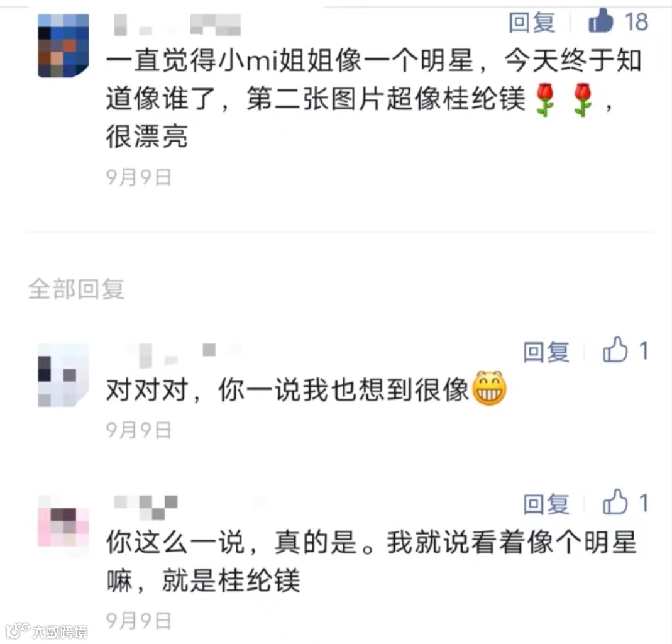Viewport: 672px width, 644px height.
Task: Click the like count 18 on top comment
Action: [x=636, y=22]
